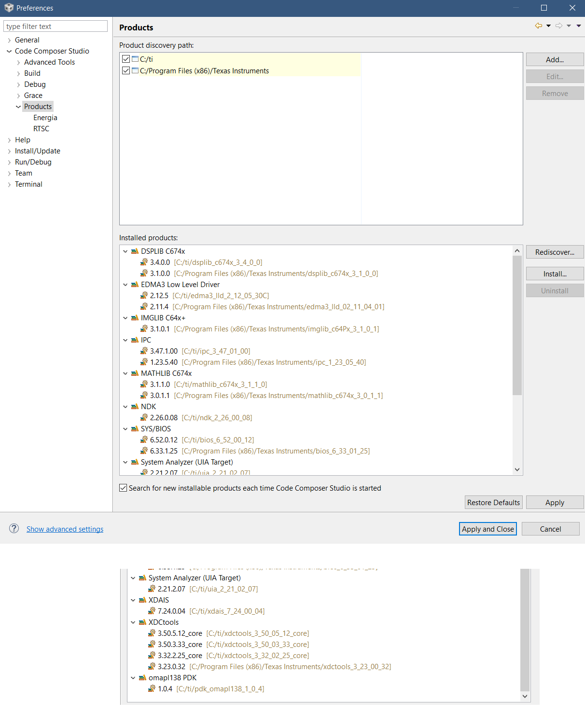The image size is (585, 728).
Task: Click the DSPLIB 3.4.0.0 version icon
Action: coord(144,262)
